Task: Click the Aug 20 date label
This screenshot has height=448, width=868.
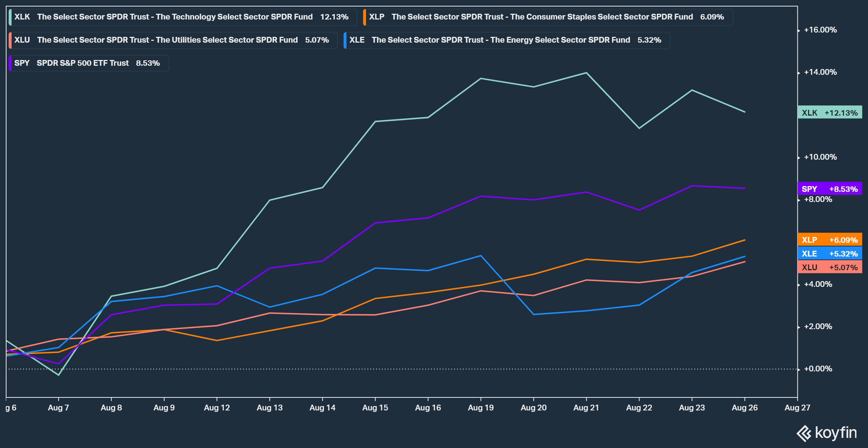Action: [534, 408]
